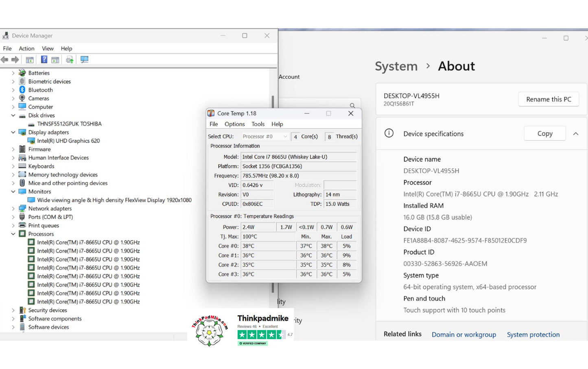Viewport: 588px width, 369px height.
Task: Collapse the Display adapters node
Action: click(x=13, y=132)
